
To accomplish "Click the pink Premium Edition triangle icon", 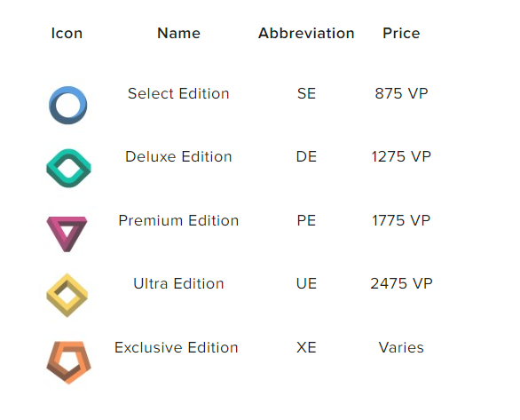I will 67,234.
